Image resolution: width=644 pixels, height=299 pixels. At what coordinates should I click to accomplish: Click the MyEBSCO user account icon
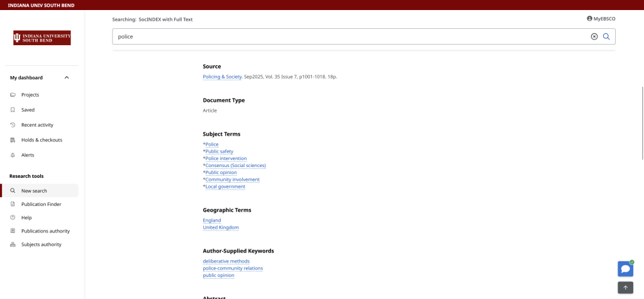click(590, 19)
